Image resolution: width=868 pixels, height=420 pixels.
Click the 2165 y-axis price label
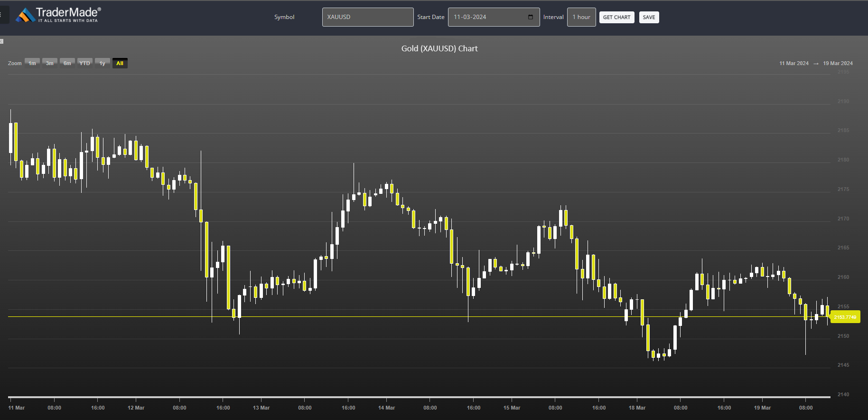[843, 248]
